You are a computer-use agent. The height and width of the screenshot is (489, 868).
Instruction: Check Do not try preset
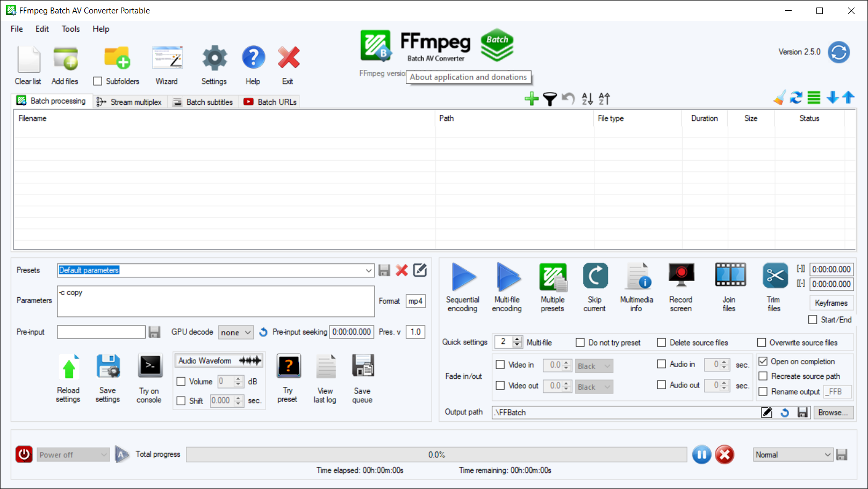pos(580,342)
